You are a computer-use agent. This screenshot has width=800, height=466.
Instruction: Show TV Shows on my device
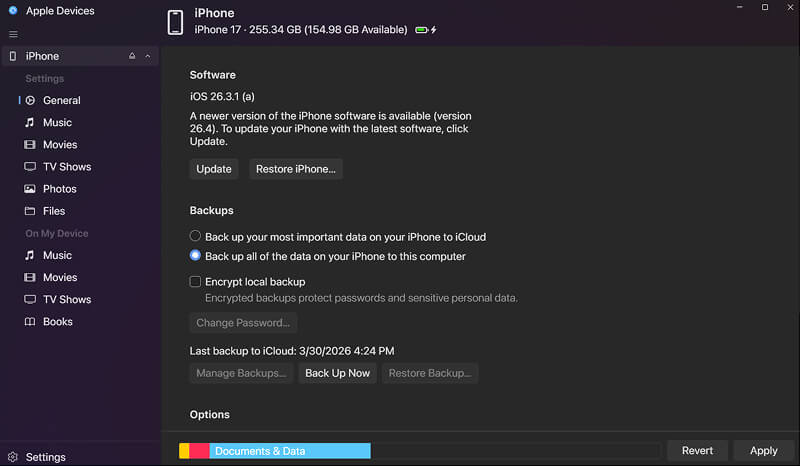(67, 299)
